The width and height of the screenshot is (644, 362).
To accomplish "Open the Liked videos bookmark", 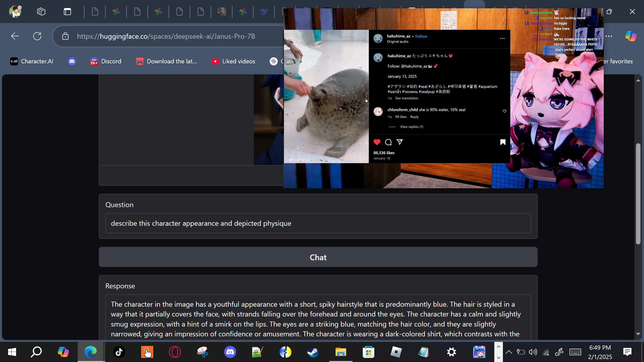I will pyautogui.click(x=233, y=61).
